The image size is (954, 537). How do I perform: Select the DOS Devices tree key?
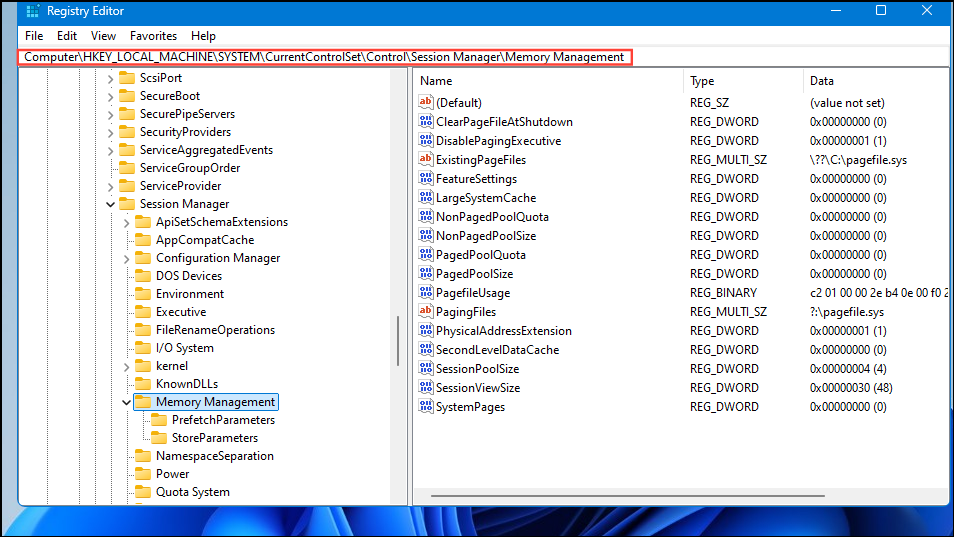pyautogui.click(x=189, y=275)
